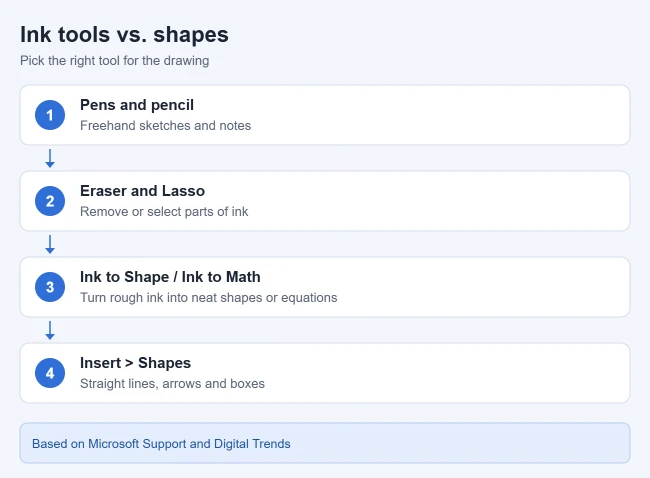Click the Ink tools vs. shapes main heading
Screen dimensions: 650x478
pyautogui.click(x=124, y=34)
